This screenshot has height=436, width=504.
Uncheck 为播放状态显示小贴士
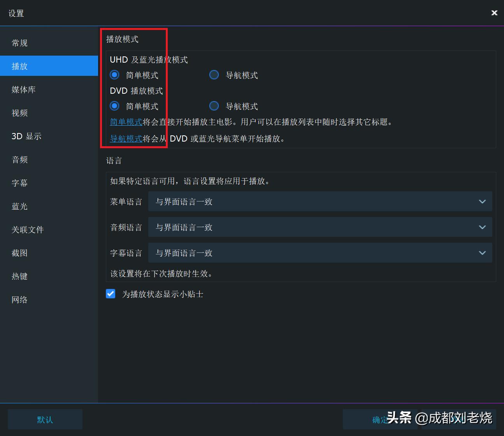pos(111,294)
